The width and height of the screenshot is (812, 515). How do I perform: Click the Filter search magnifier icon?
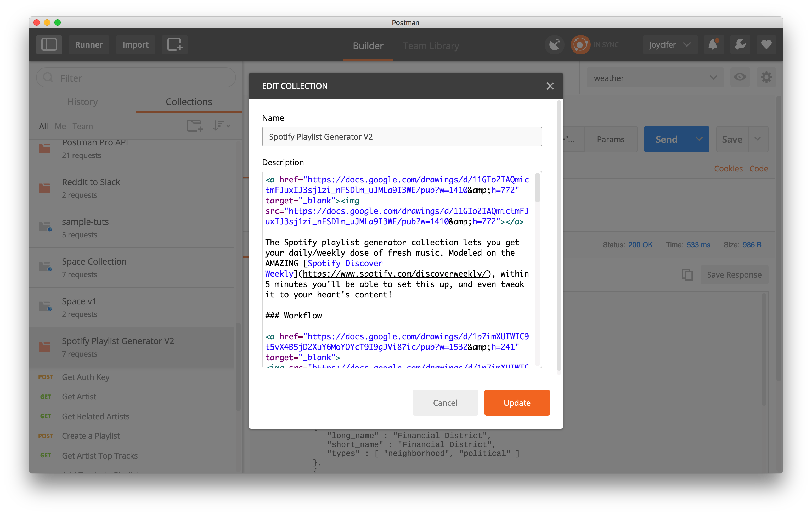tap(48, 78)
